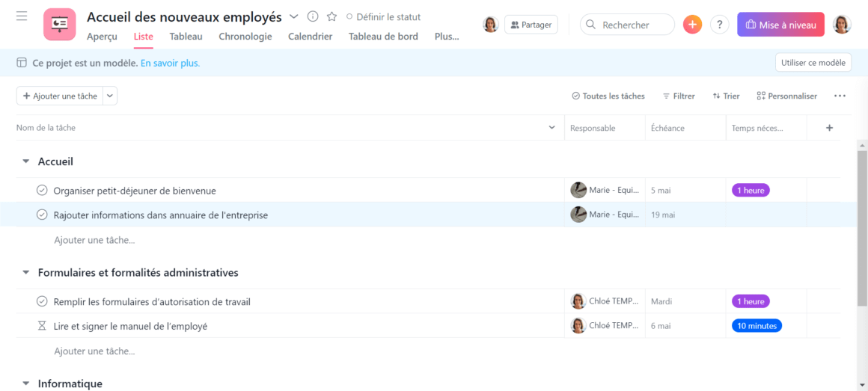Open the three-dot more options menu
868x391 pixels.
tap(840, 96)
